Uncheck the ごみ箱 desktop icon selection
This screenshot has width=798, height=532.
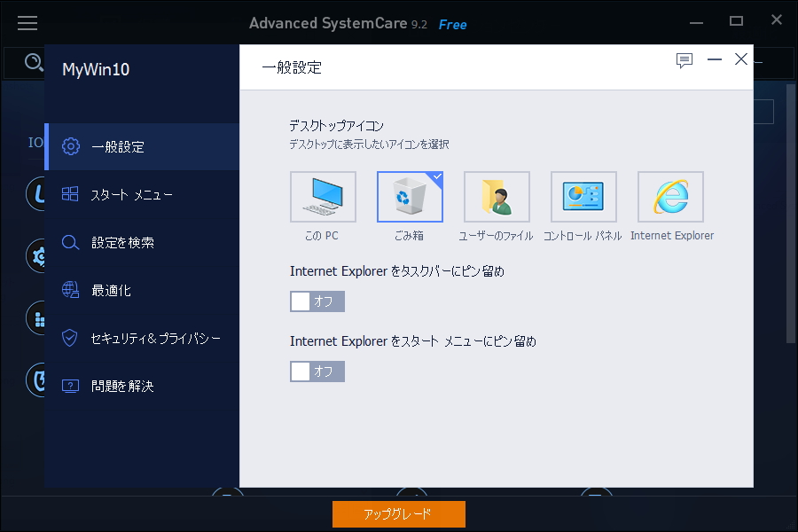coord(410,197)
